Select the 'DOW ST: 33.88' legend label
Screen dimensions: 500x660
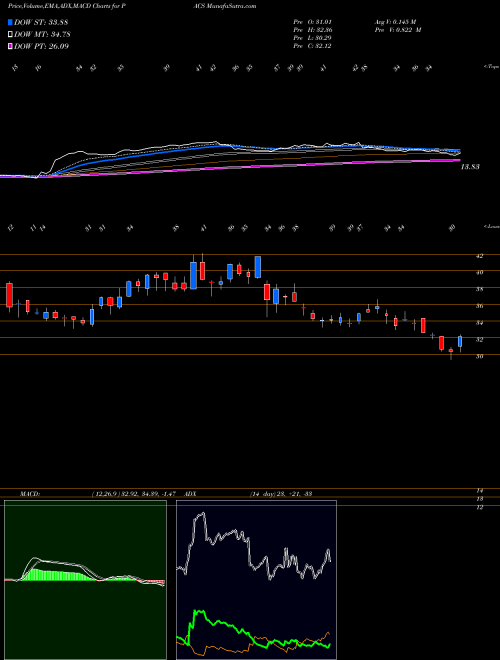(x=41, y=22)
